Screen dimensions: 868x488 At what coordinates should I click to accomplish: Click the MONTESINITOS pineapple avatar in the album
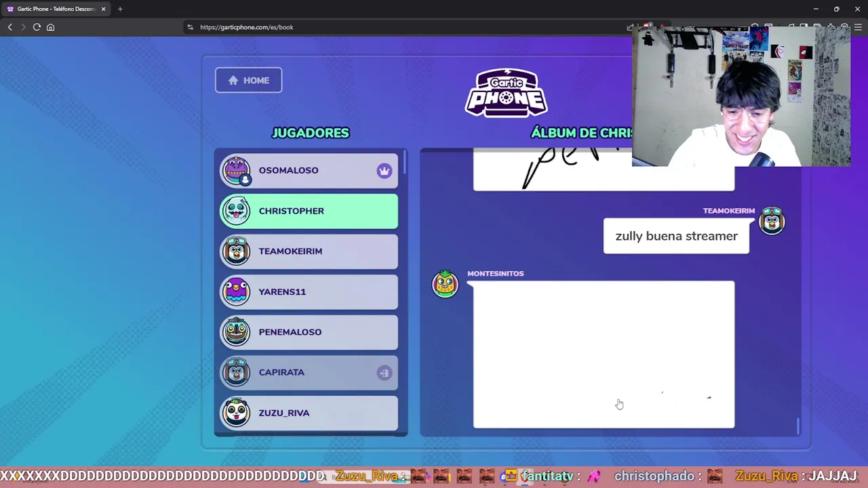[445, 283]
